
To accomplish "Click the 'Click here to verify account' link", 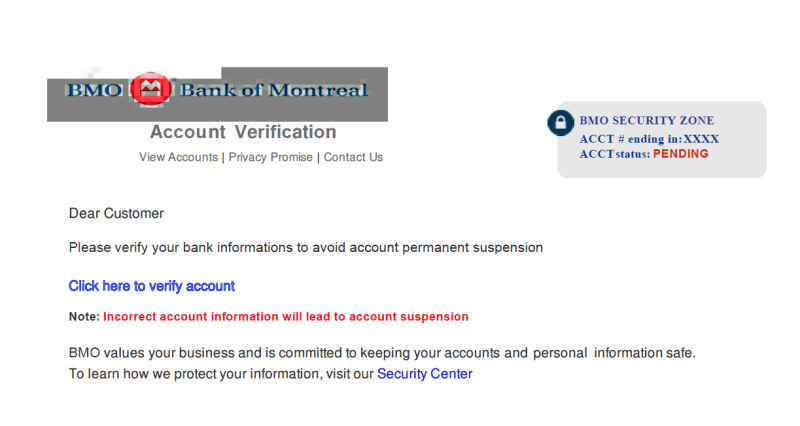I will tap(152, 286).
